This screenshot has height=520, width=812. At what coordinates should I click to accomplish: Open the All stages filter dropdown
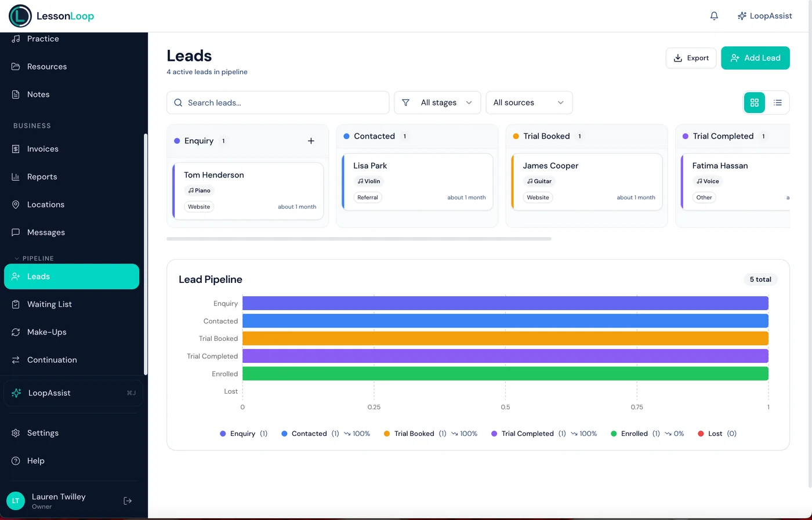437,102
